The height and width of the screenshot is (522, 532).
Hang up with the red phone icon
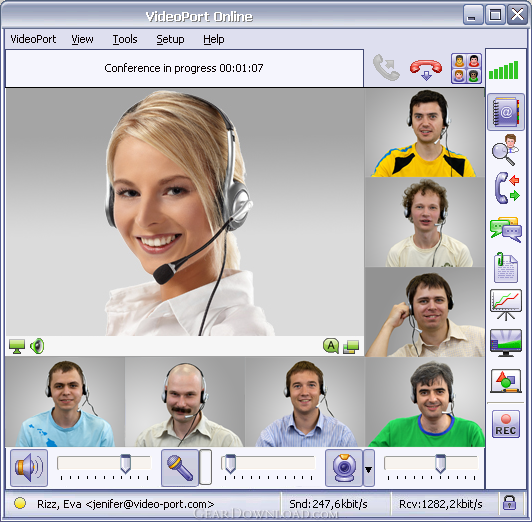click(426, 69)
